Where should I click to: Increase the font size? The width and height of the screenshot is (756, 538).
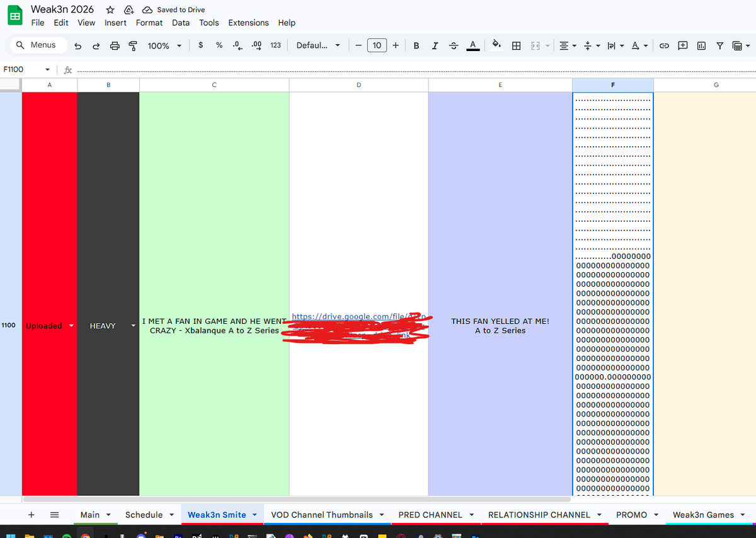click(395, 45)
